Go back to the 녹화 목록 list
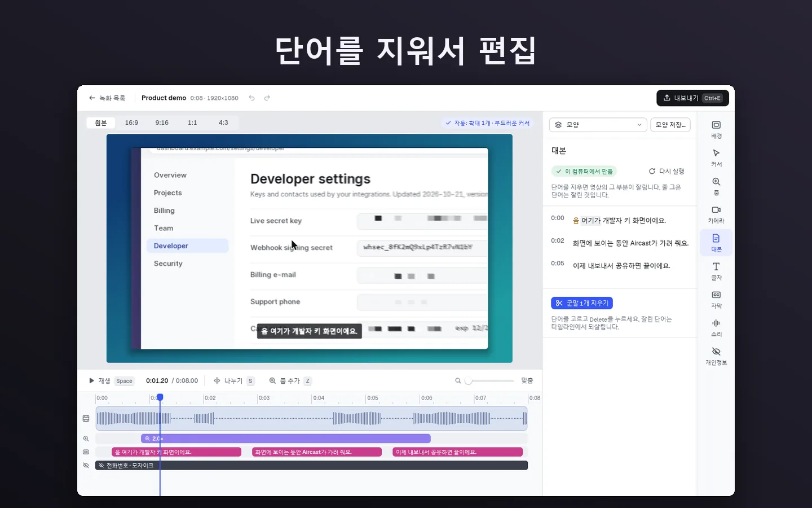812x508 pixels. (107, 98)
